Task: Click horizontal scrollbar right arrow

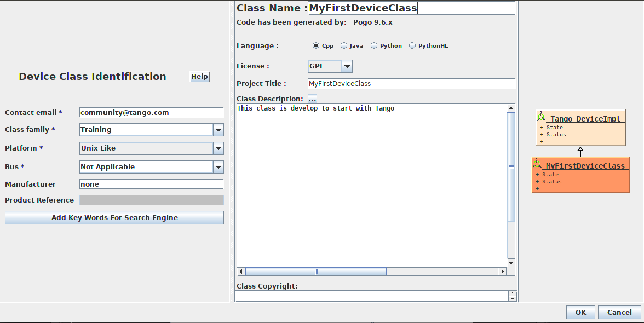Action: [x=502, y=272]
